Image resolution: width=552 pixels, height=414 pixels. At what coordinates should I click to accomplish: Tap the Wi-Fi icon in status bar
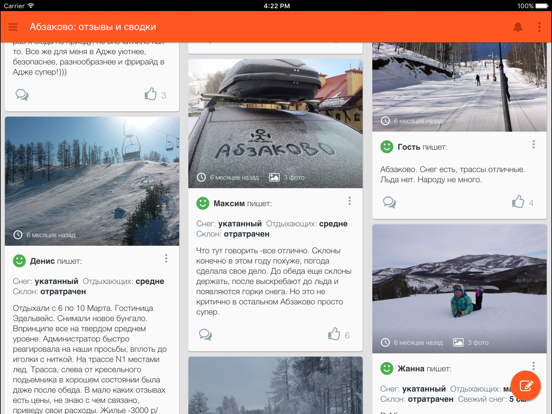coord(31,6)
